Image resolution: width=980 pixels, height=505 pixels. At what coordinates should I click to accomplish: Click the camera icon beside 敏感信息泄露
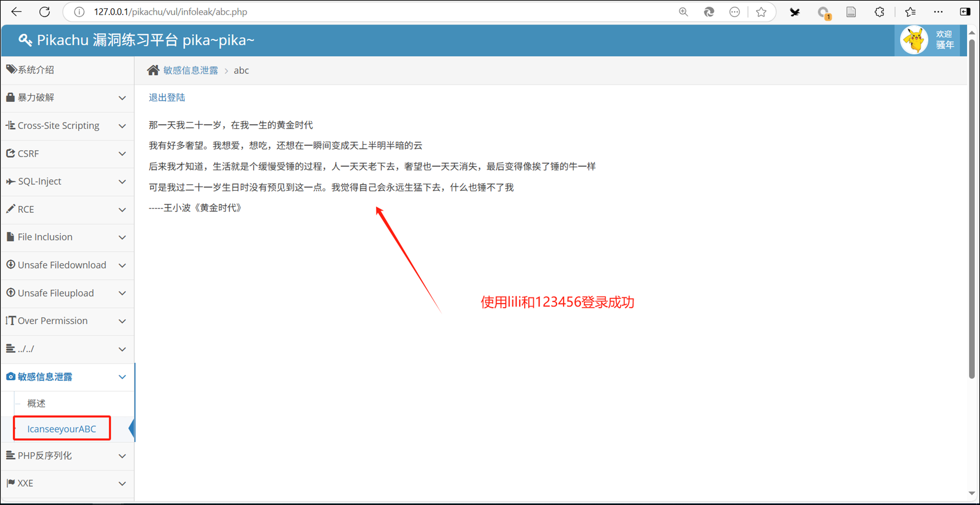click(11, 377)
